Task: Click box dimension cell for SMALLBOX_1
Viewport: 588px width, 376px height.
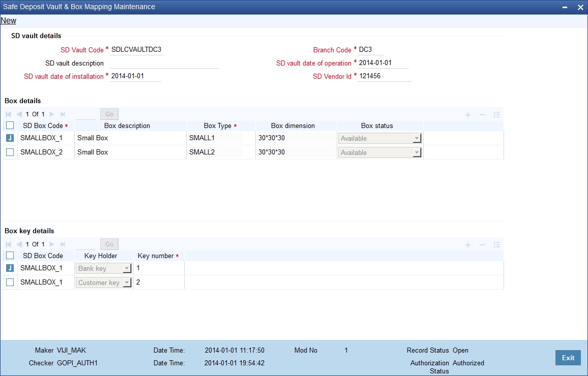Action: (296, 138)
